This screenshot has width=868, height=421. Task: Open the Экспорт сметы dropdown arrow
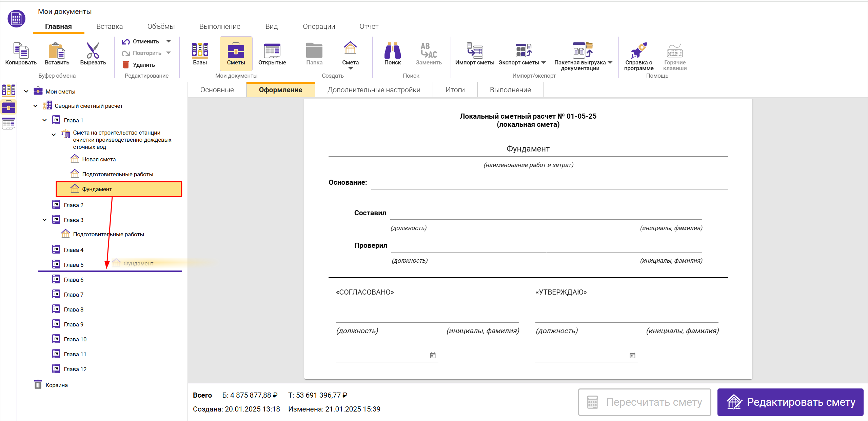pos(544,63)
